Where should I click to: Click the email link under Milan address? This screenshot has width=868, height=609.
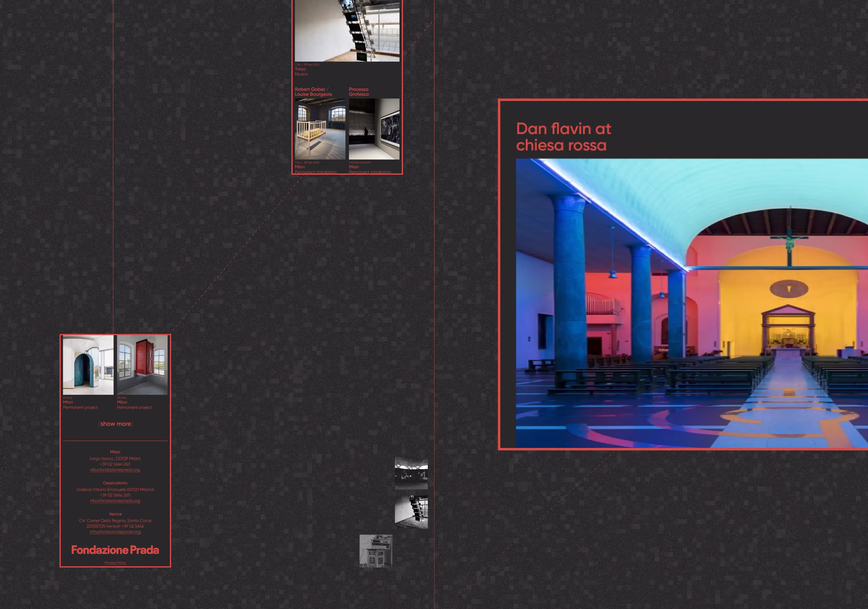(115, 470)
